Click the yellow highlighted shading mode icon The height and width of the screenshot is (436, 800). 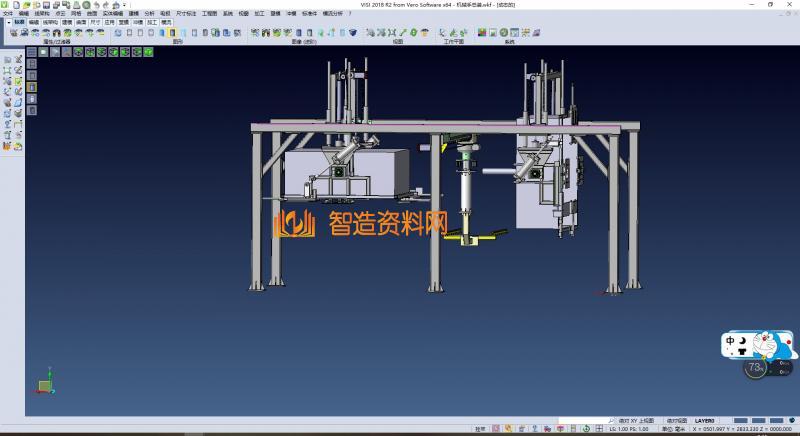172,33
